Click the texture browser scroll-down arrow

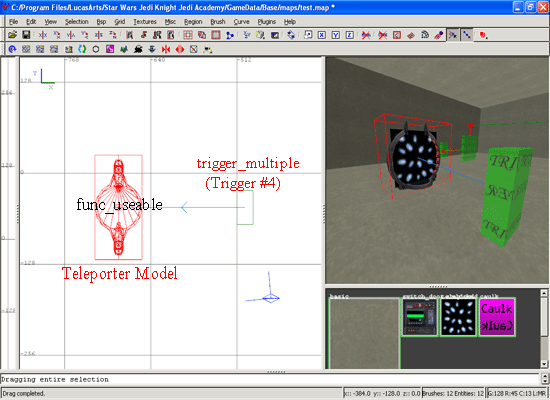coord(544,364)
